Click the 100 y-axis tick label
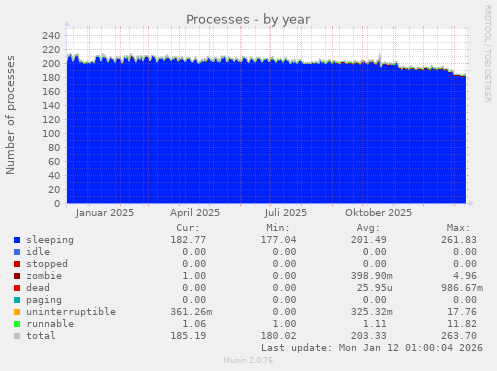Screen dimensions: 497x371 (51, 134)
